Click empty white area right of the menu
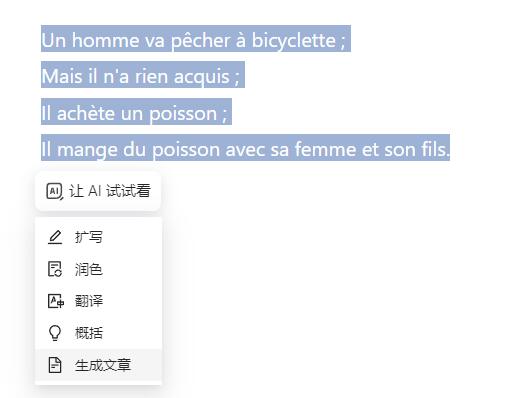 coord(333,283)
